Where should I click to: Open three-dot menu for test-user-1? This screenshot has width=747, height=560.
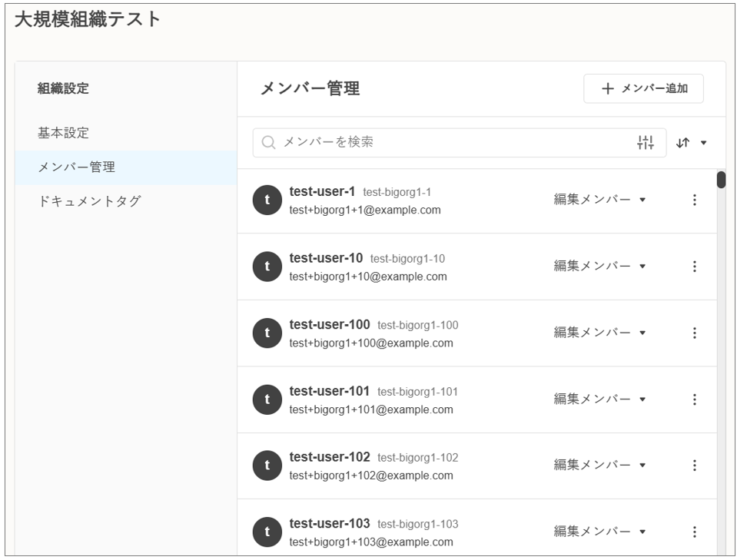click(694, 200)
